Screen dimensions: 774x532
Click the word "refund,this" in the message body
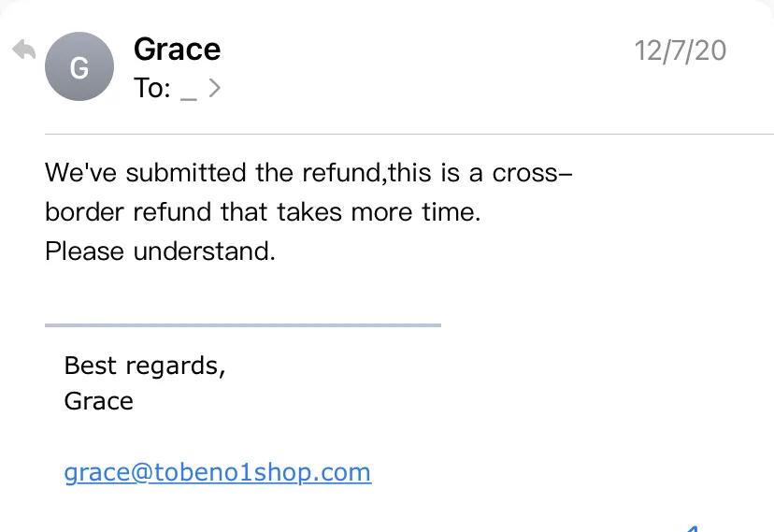click(x=366, y=173)
